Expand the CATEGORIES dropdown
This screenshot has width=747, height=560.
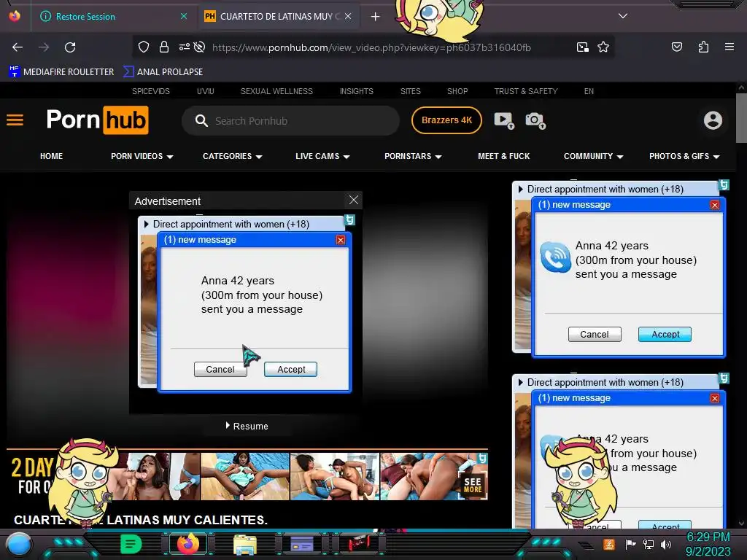233,156
